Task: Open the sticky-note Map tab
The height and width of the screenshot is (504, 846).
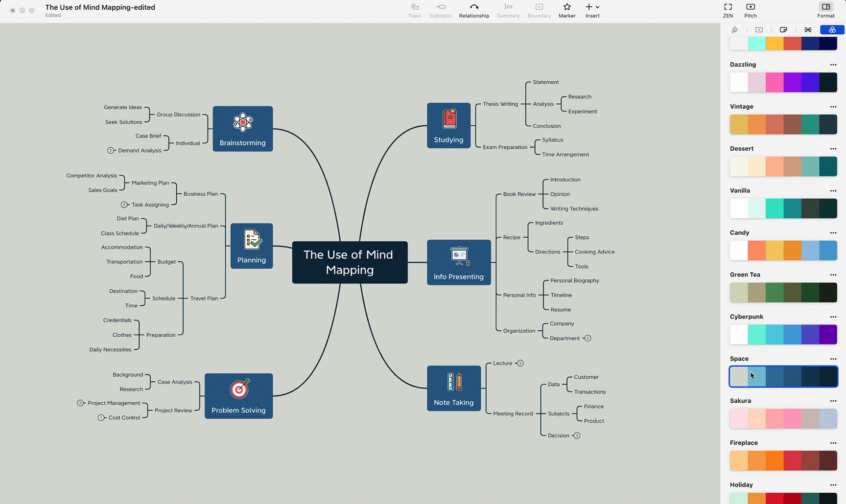Action: pyautogui.click(x=783, y=30)
